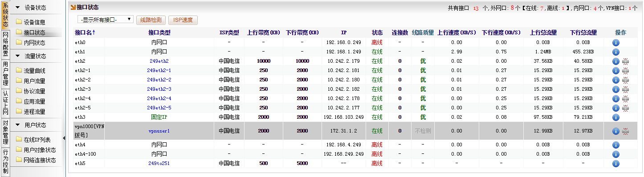644x177 pixels.
Task: Sort by the 接口名 column header
Action: pyautogui.click(x=85, y=32)
